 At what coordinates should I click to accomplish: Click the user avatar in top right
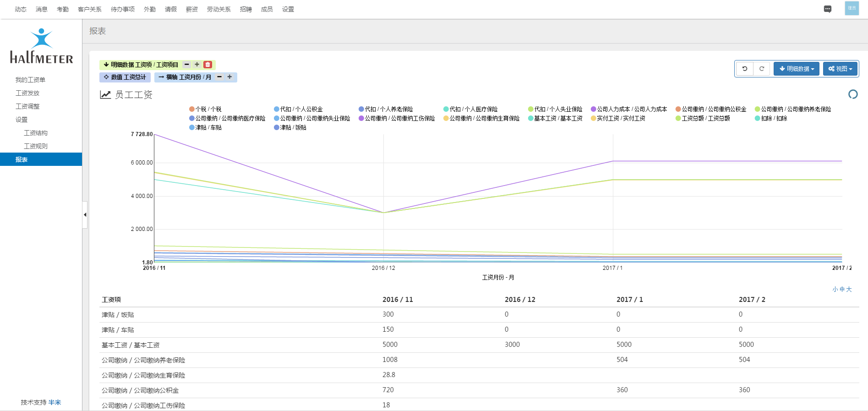click(852, 8)
